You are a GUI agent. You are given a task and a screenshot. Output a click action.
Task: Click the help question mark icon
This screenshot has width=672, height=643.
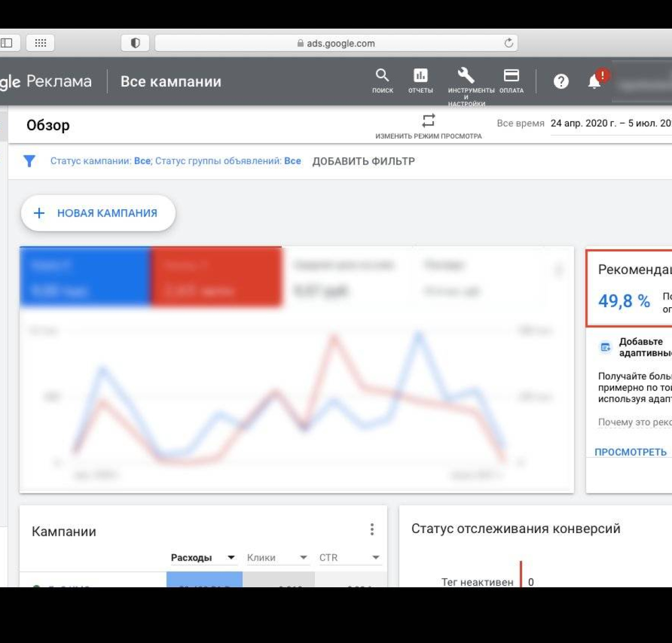pyautogui.click(x=561, y=82)
